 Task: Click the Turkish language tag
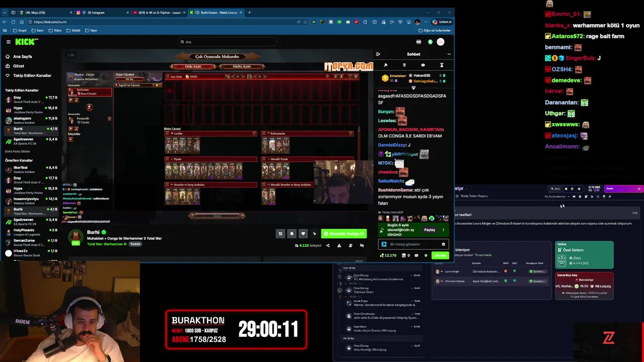click(x=135, y=244)
